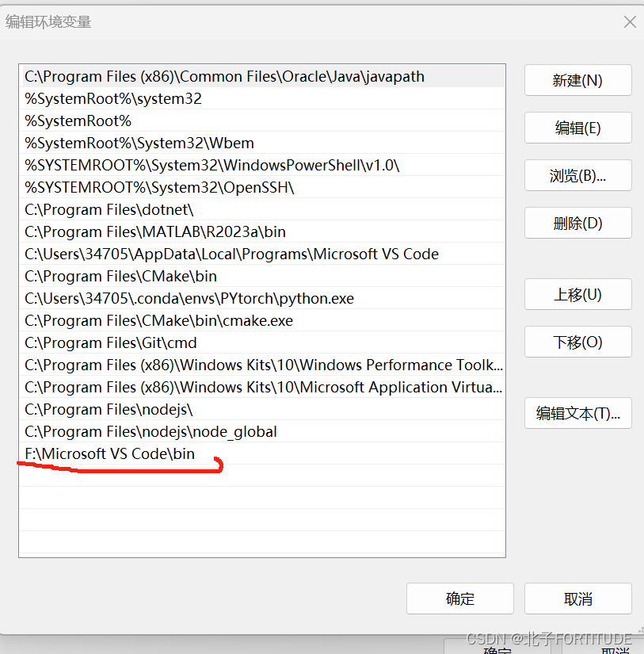Select the underlined F:\Microsoft VS Code\bin entry
This screenshot has height=654, width=644.
click(x=109, y=453)
